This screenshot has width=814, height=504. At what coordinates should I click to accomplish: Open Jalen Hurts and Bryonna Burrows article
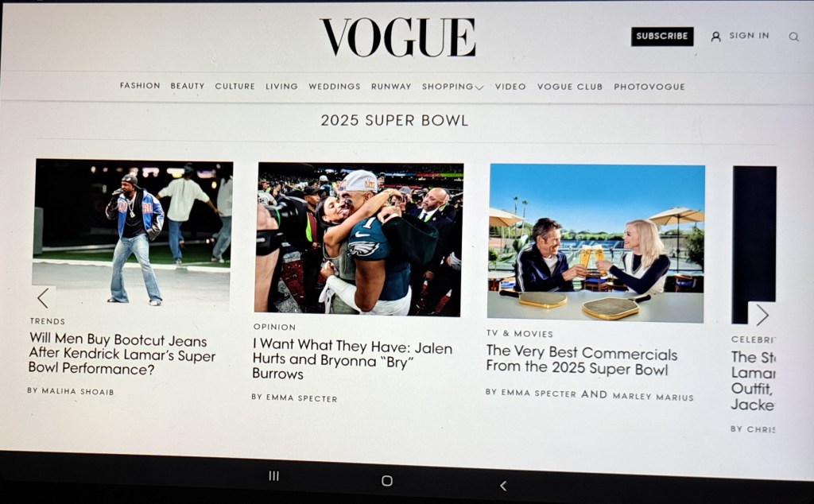[352, 359]
